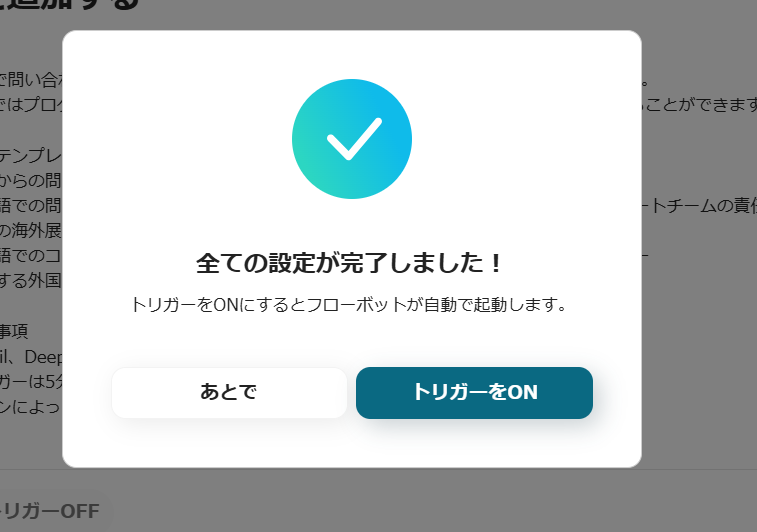
Task: Click the dimmed Deep text in background
Action: 43,357
